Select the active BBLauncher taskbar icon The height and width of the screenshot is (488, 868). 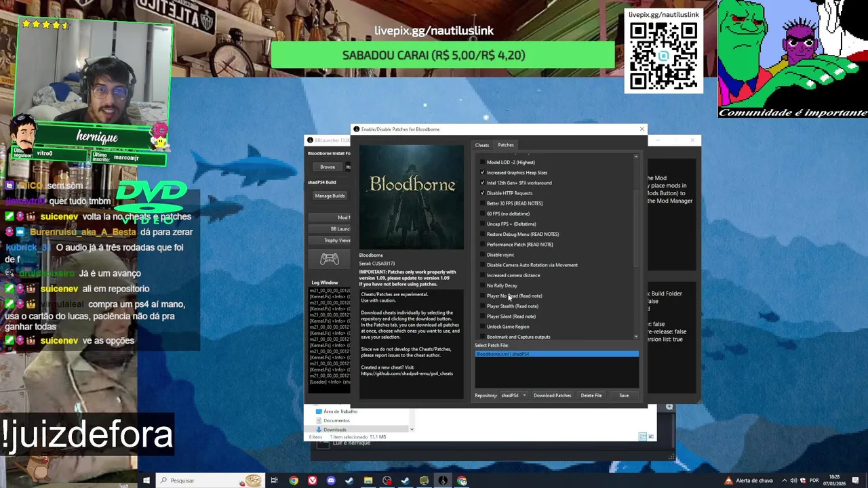point(443,481)
